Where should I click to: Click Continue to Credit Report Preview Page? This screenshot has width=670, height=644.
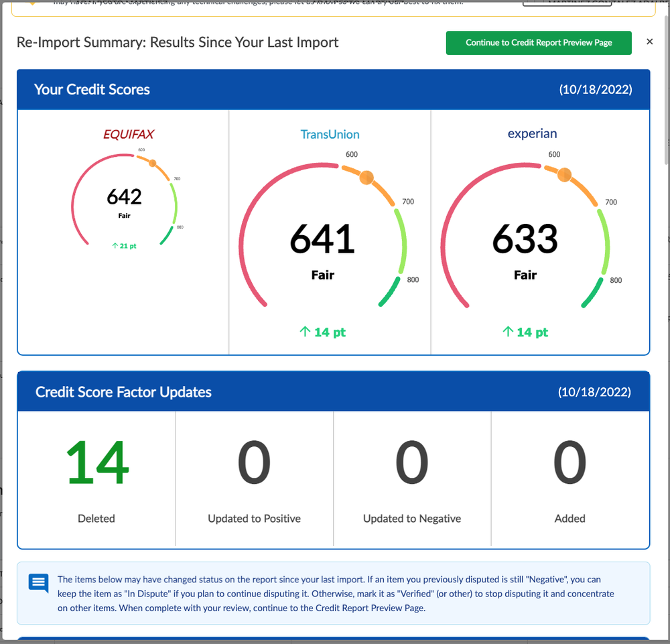[539, 43]
